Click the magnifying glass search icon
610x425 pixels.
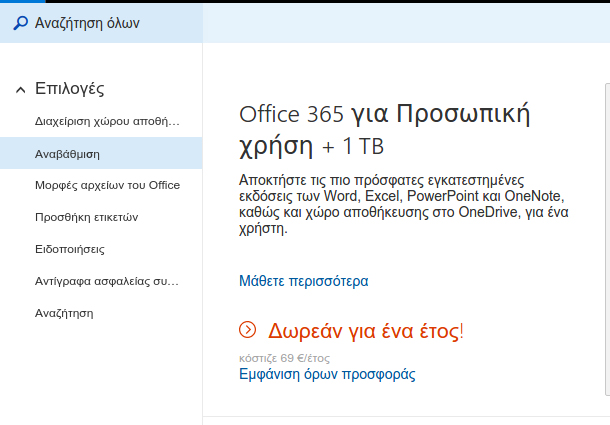coord(21,23)
